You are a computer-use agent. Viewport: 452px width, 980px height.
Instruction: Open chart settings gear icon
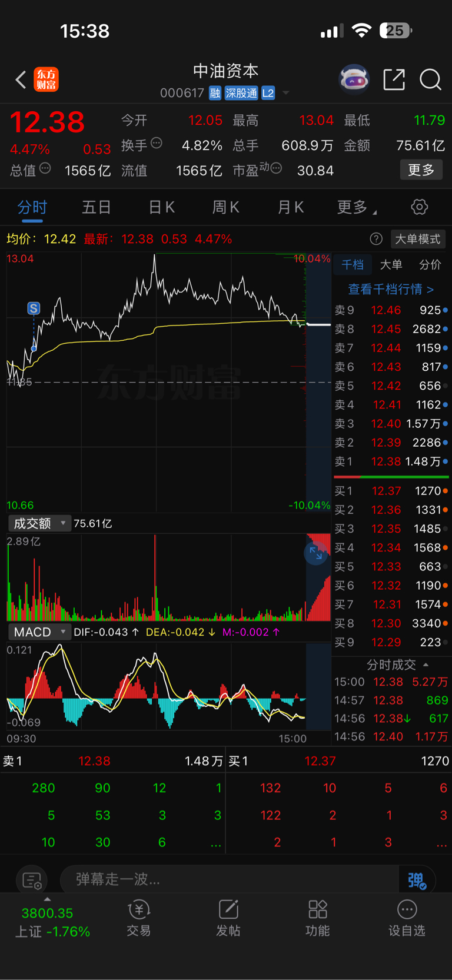419,207
